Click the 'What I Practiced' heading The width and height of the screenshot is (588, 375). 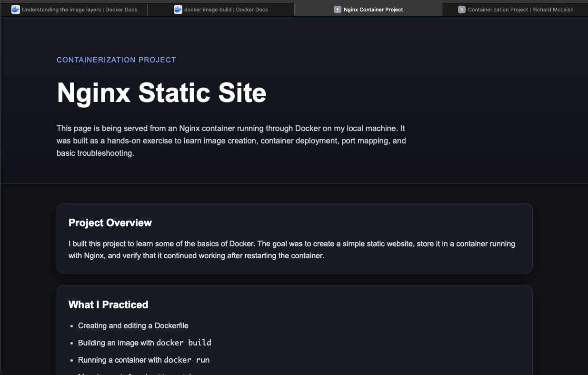pos(108,304)
